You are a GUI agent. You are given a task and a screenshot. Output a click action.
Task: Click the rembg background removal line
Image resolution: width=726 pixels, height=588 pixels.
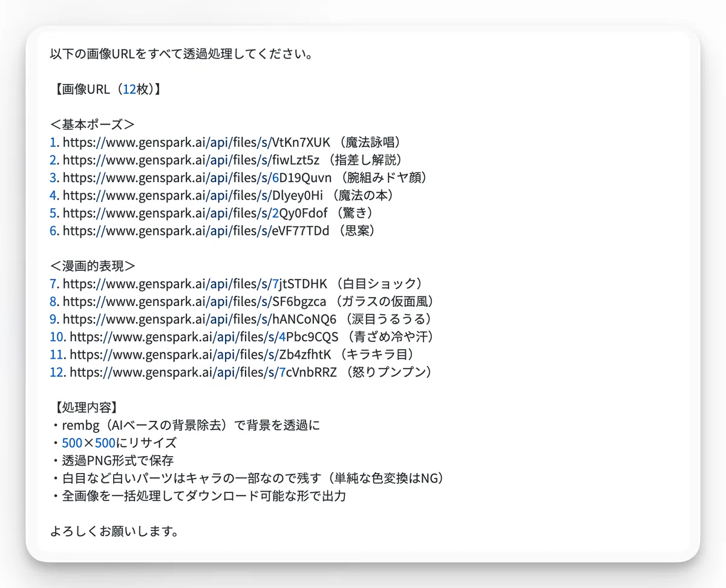(185, 425)
